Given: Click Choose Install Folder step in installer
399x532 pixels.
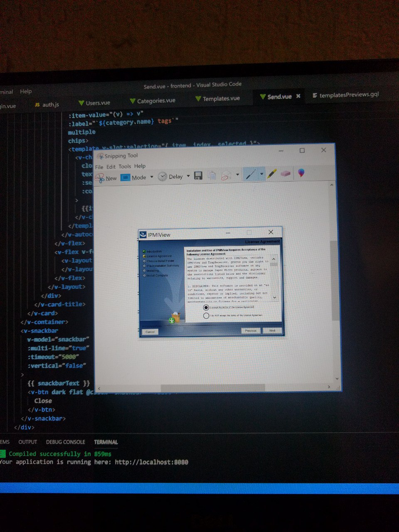Looking at the screenshot, I should (x=160, y=261).
